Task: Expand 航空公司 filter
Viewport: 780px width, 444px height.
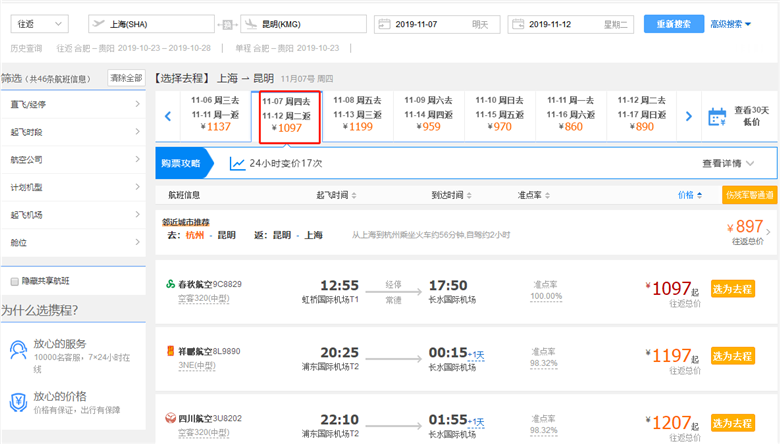Action: pos(73,160)
